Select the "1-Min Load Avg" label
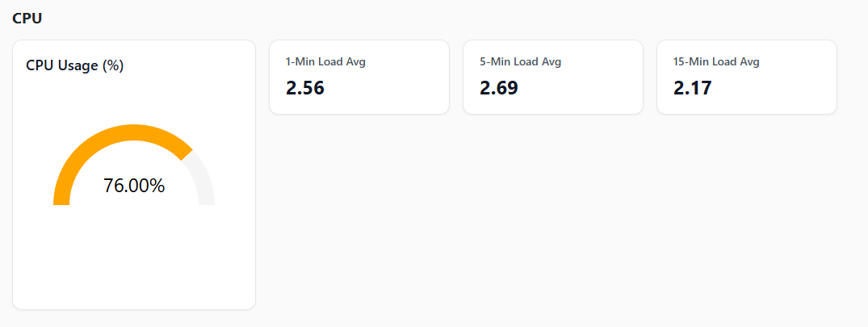This screenshot has width=868, height=327. [325, 61]
